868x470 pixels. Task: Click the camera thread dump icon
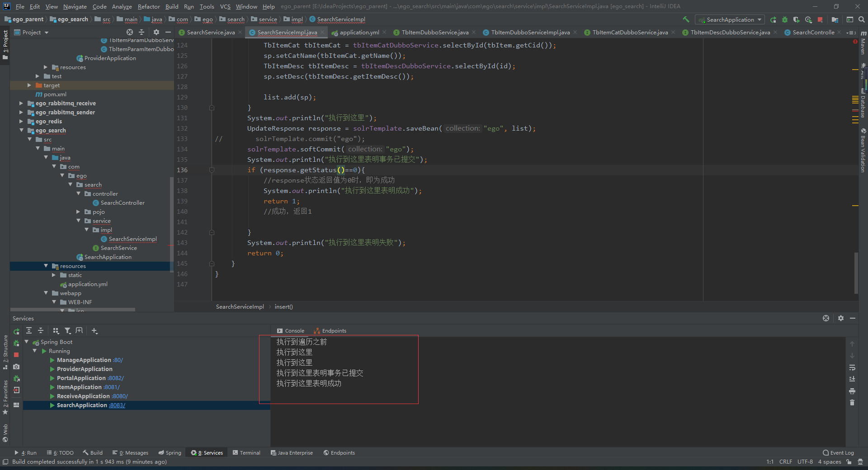click(16, 367)
